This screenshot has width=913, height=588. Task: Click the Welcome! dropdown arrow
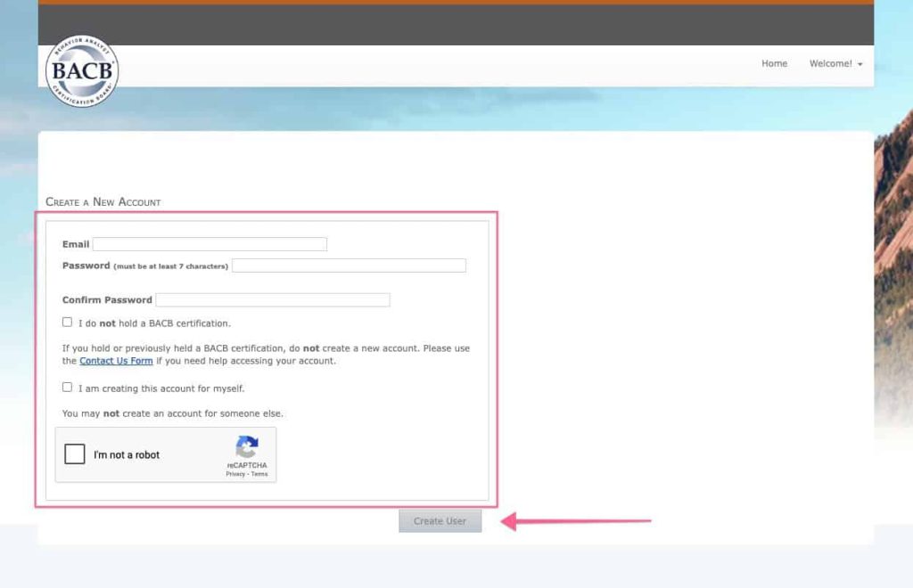point(859,64)
